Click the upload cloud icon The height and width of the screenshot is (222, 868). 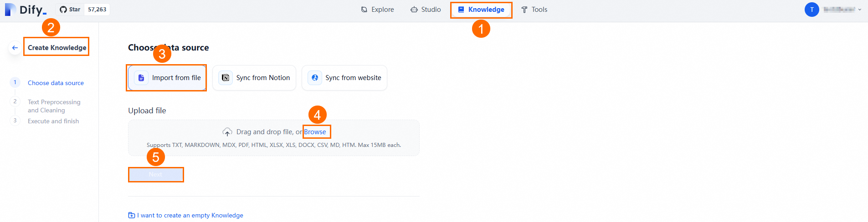(x=227, y=132)
